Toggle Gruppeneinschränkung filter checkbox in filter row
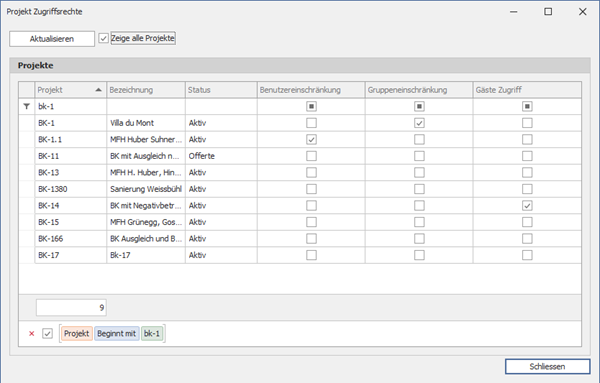This screenshot has height=383, width=600. pos(419,106)
